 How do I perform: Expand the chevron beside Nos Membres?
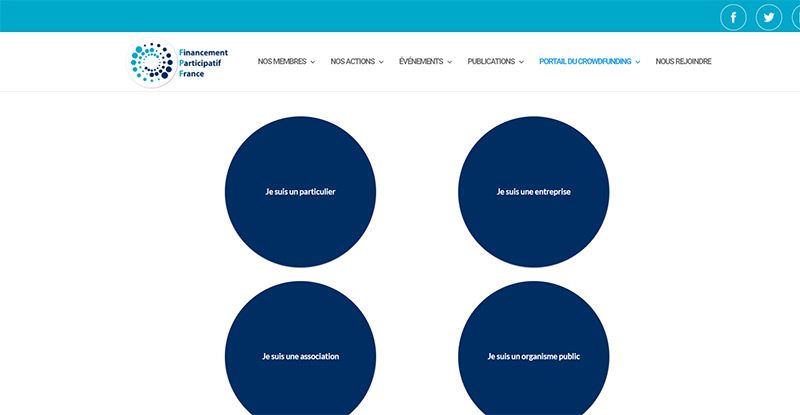coord(313,62)
